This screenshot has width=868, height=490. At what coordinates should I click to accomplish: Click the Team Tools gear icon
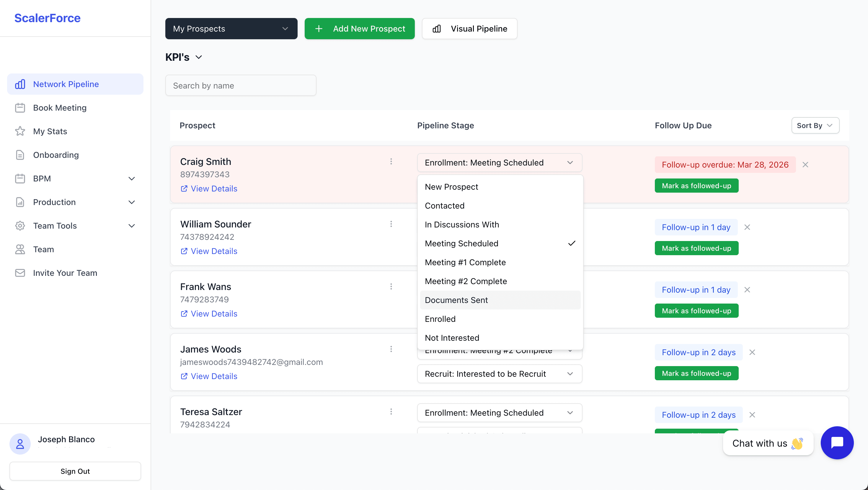[20, 226]
